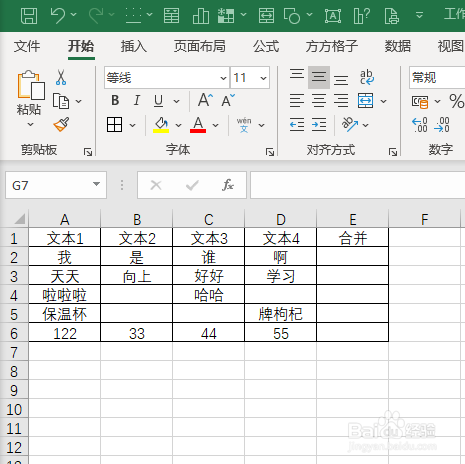465x464 pixels.
Task: Expand the fill color dropdown arrow
Action: (179, 125)
